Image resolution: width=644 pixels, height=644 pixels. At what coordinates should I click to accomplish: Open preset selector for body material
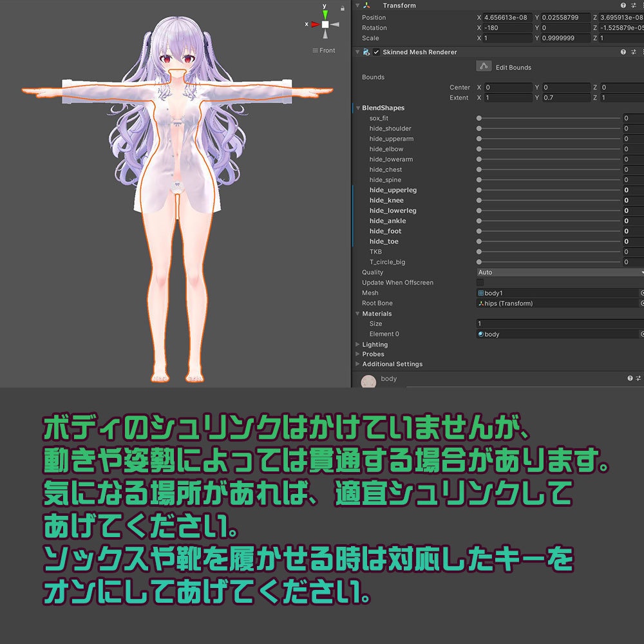coord(638,378)
